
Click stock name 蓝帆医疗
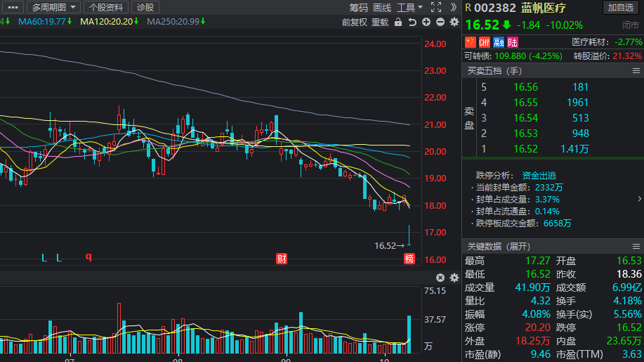pyautogui.click(x=544, y=8)
